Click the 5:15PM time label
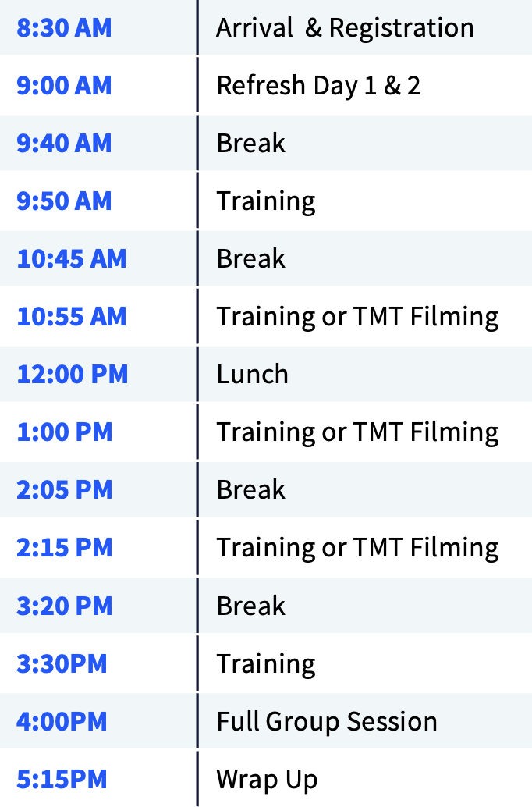 coord(62,780)
